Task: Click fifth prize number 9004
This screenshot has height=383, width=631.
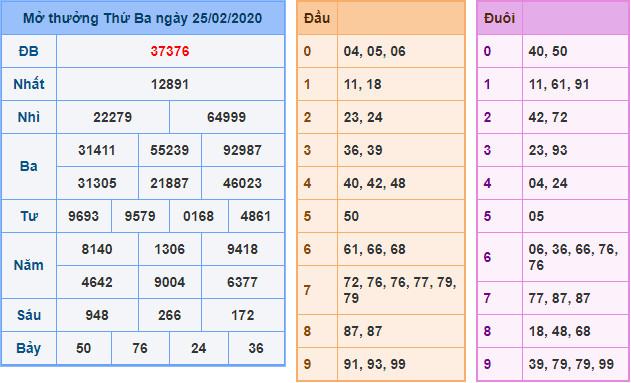Action: coord(169,282)
